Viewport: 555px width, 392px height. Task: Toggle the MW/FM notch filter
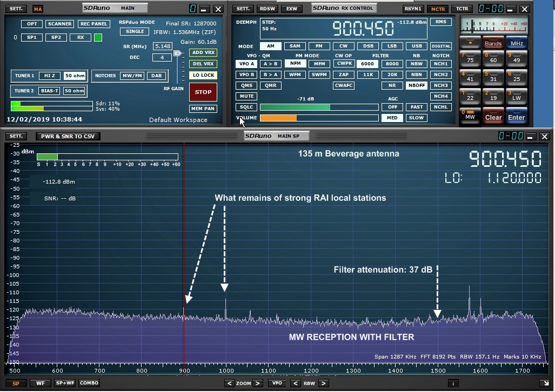[x=132, y=76]
